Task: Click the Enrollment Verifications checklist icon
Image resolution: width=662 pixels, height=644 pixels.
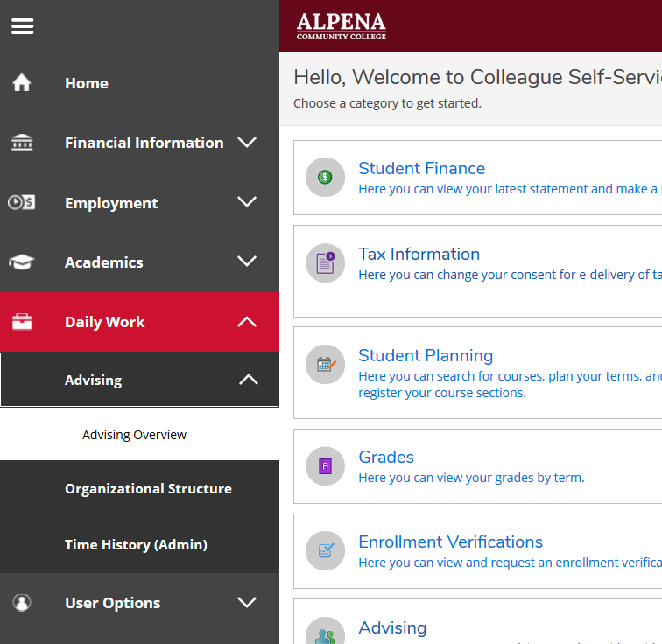Action: pyautogui.click(x=325, y=550)
